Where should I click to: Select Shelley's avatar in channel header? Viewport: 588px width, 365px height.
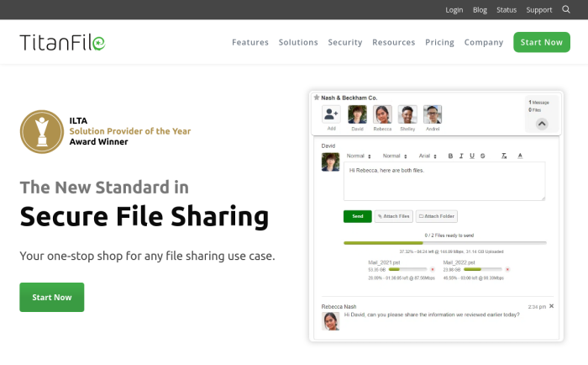pos(407,114)
